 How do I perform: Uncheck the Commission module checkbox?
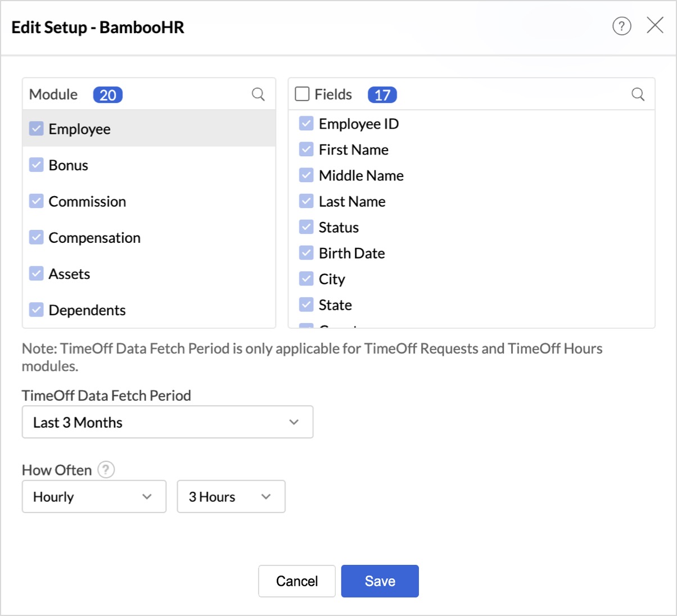coord(37,201)
